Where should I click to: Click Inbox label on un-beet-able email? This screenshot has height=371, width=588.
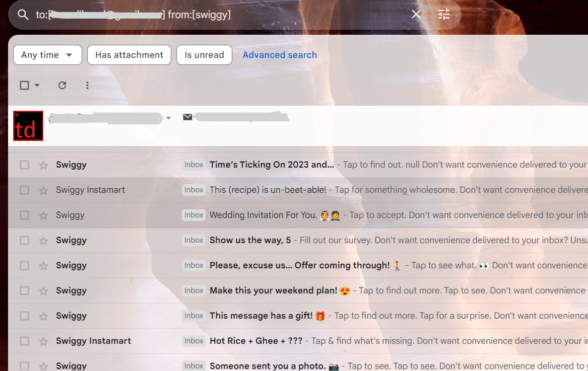(x=193, y=190)
